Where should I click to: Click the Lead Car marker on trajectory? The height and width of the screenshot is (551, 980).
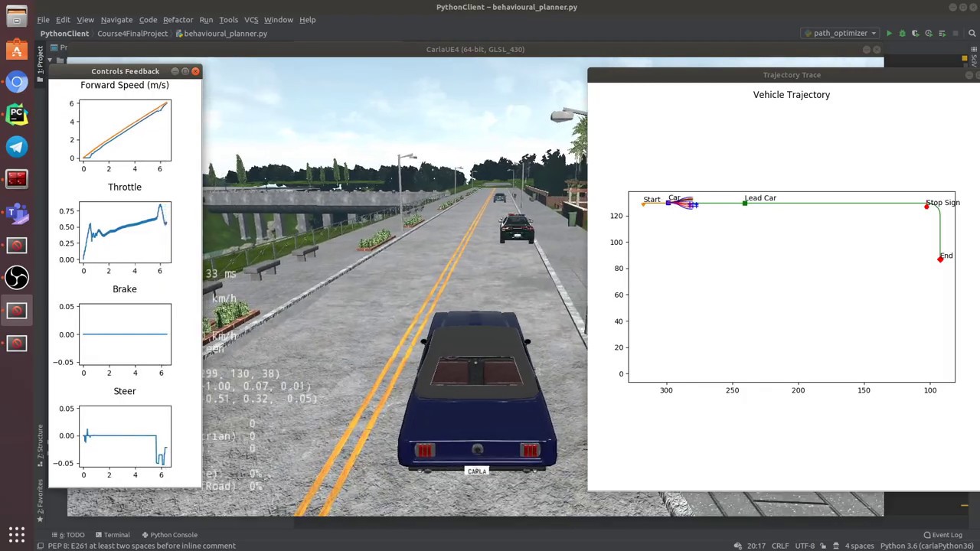[745, 203]
